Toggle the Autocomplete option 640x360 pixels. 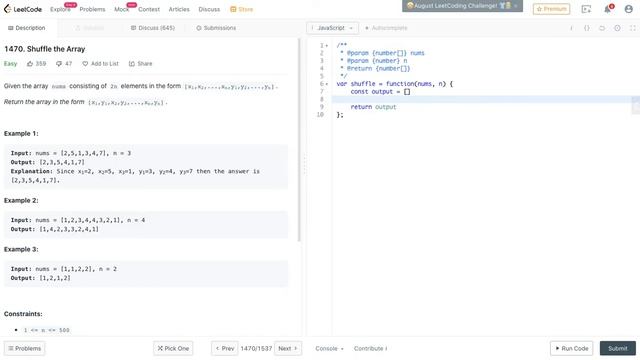[x=386, y=28]
